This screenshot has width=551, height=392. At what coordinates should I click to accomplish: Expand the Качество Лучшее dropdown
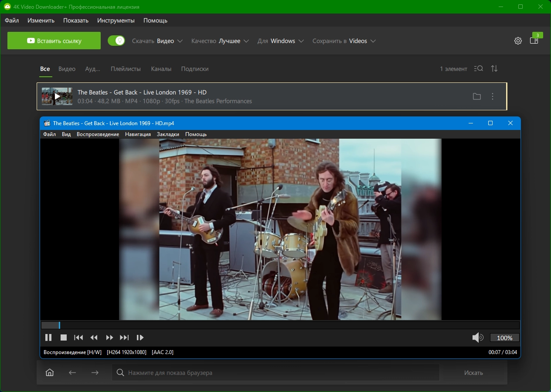pos(220,41)
